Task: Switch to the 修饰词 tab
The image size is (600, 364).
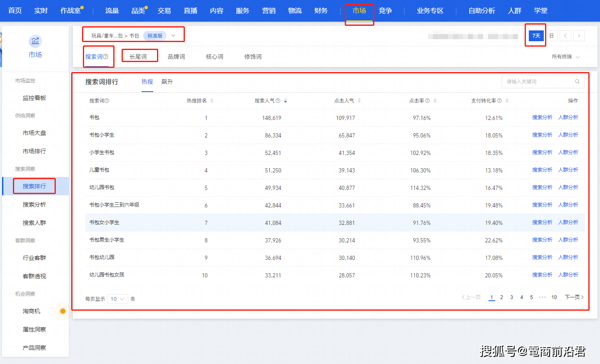Action: (253, 57)
